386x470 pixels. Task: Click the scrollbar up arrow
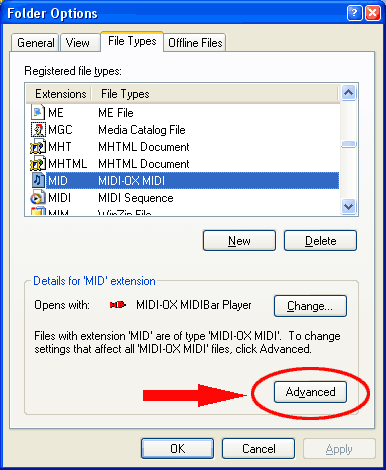tap(348, 93)
